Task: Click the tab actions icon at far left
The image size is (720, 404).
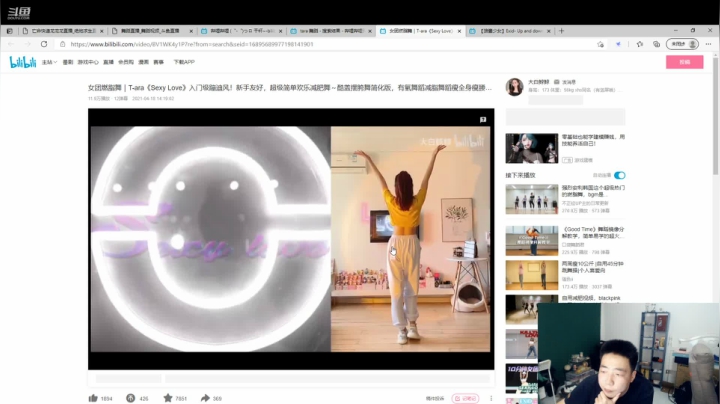Action: pyautogui.click(x=10, y=31)
